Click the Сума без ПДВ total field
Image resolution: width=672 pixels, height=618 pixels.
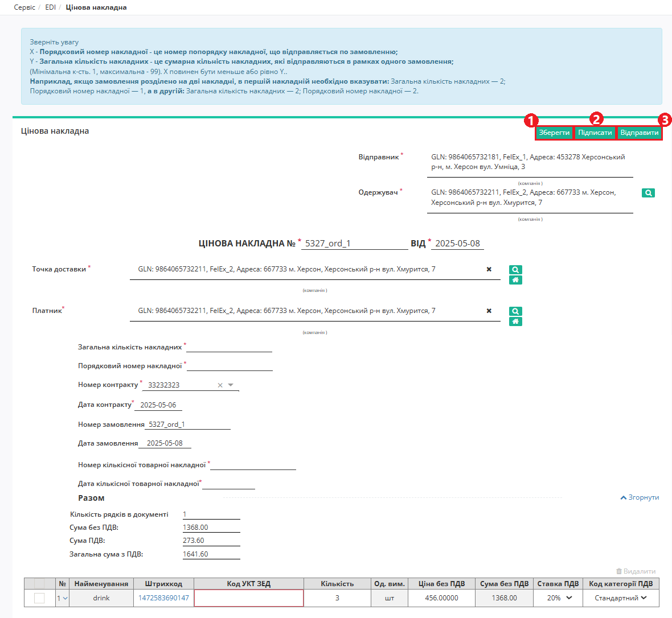[211, 528]
